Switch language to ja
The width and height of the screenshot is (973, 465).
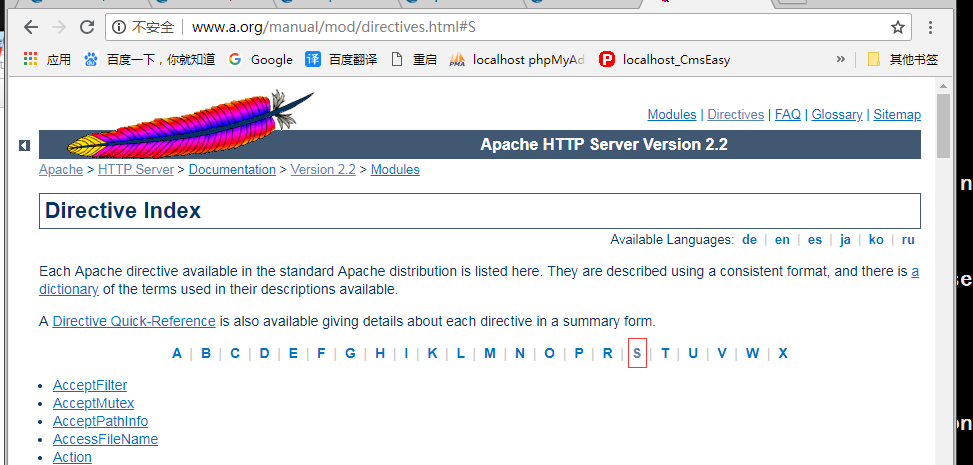click(845, 240)
